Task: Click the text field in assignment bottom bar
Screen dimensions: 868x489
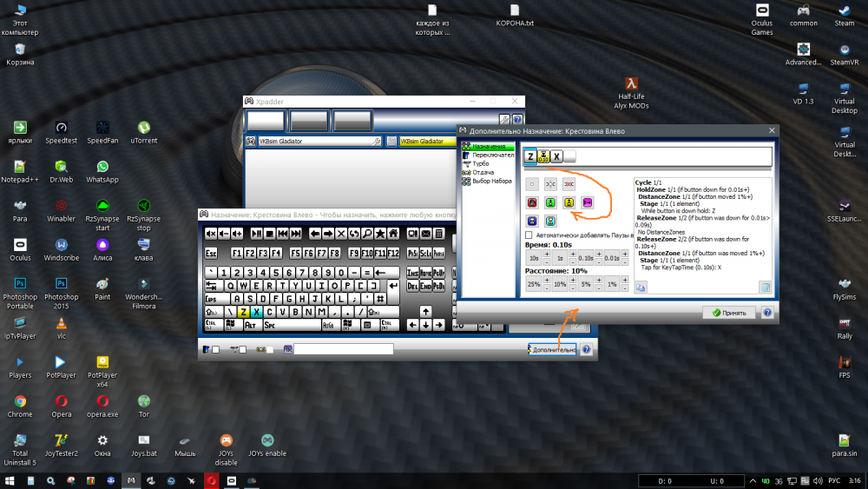Action: 344,349
